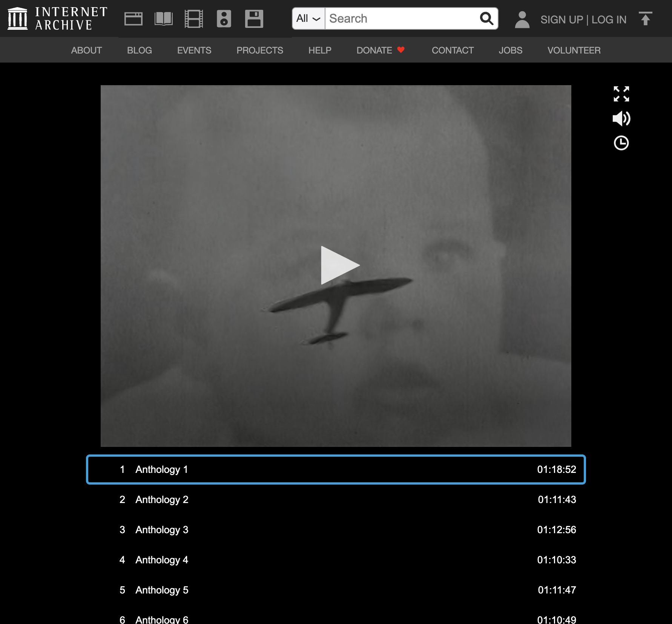Open the Audio speaker icon
Viewport: 672px width, 624px height.
click(224, 19)
